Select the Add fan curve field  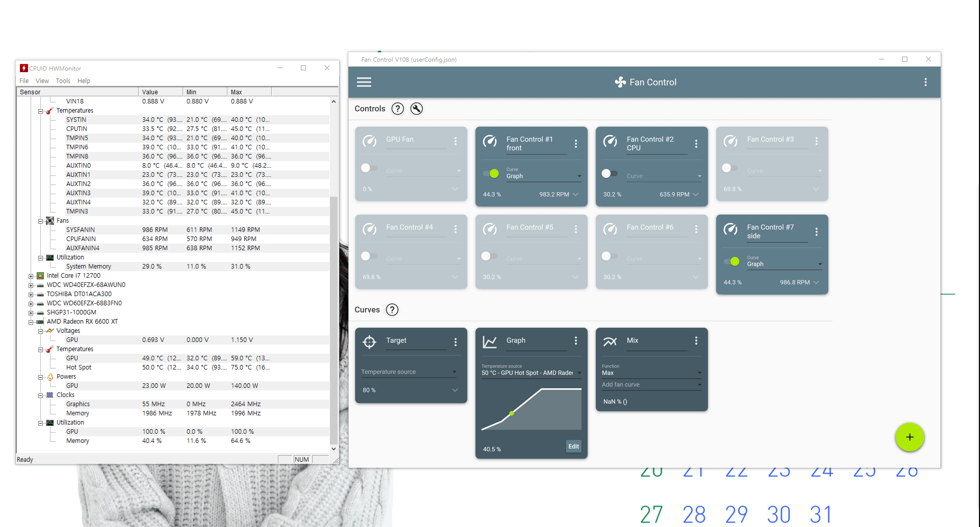(x=651, y=384)
